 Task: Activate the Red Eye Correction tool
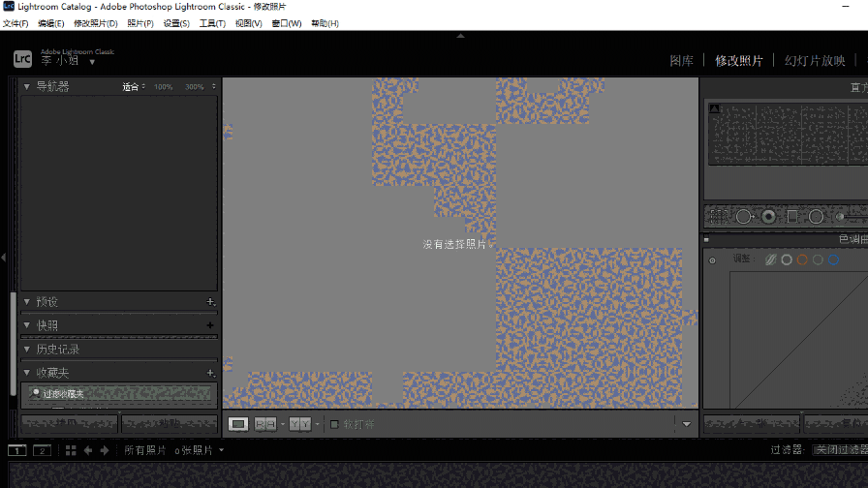point(768,217)
